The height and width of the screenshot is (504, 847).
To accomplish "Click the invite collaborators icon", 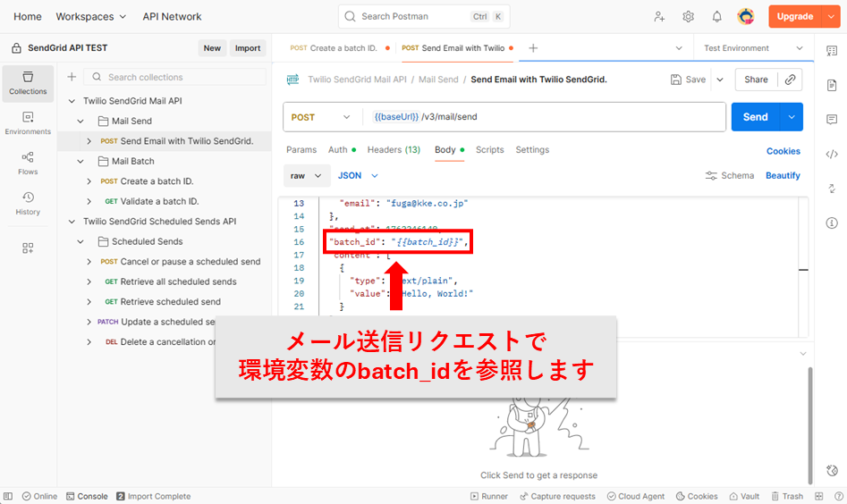I will coord(659,17).
